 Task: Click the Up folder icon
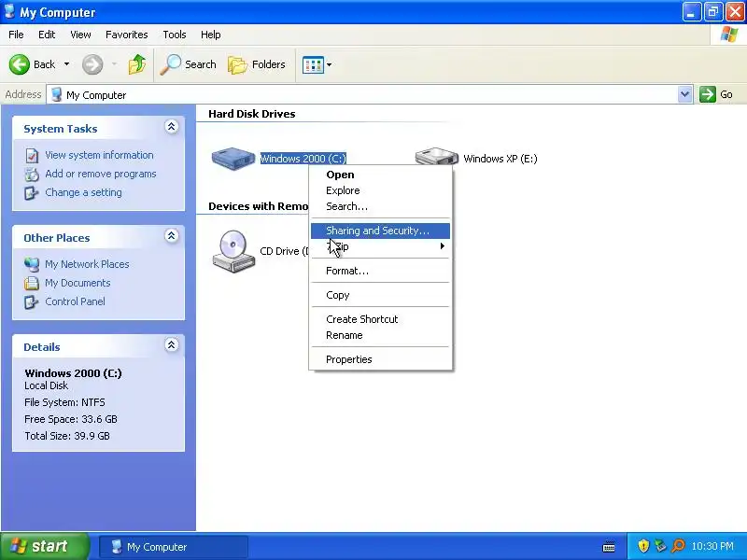pos(137,64)
